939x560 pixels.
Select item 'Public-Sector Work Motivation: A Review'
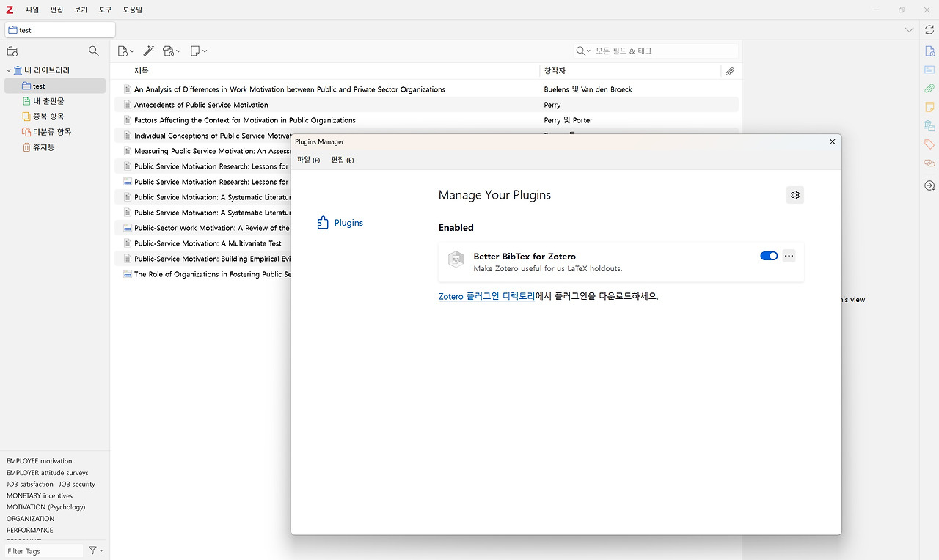click(x=212, y=228)
